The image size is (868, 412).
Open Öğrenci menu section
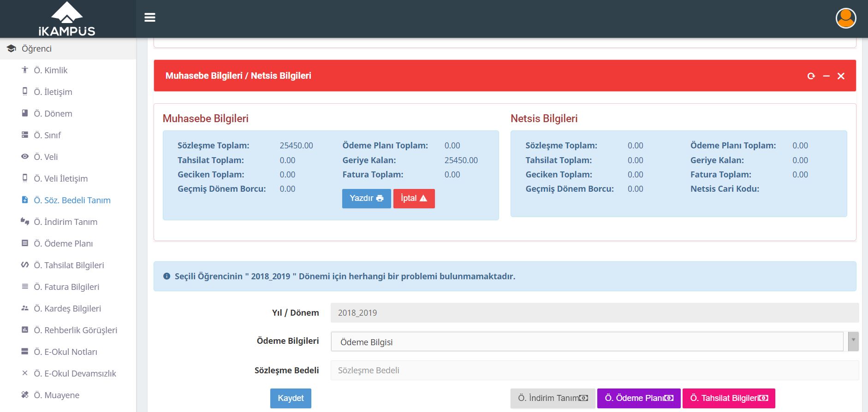tap(68, 48)
